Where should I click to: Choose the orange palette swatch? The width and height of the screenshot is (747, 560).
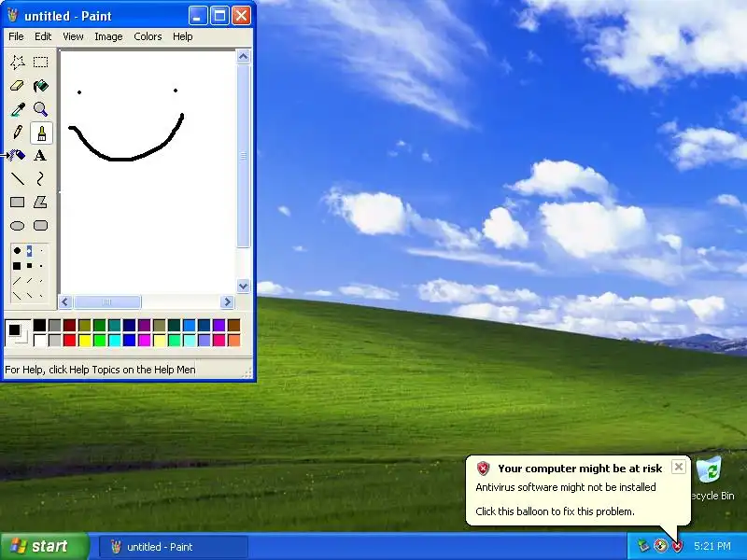tap(234, 340)
